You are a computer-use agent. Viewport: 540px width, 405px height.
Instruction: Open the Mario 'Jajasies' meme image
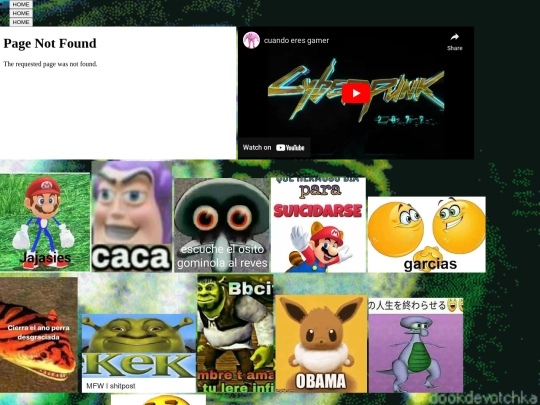45,222
